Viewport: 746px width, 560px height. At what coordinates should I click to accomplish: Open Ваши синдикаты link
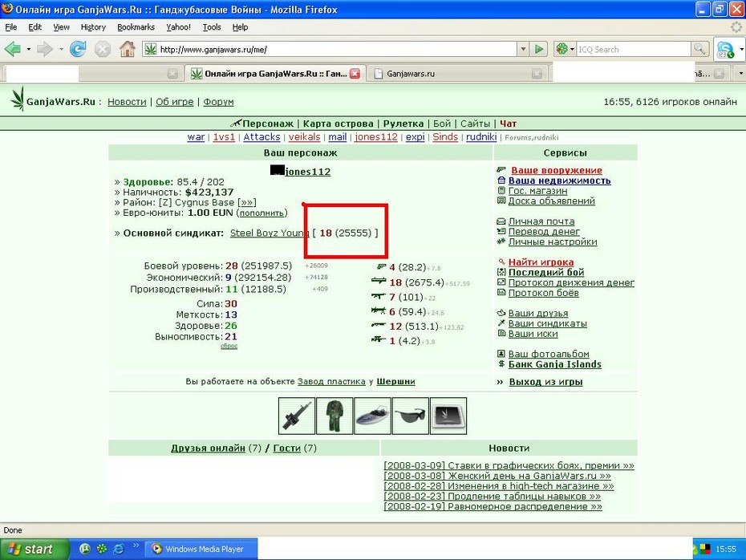tap(548, 323)
